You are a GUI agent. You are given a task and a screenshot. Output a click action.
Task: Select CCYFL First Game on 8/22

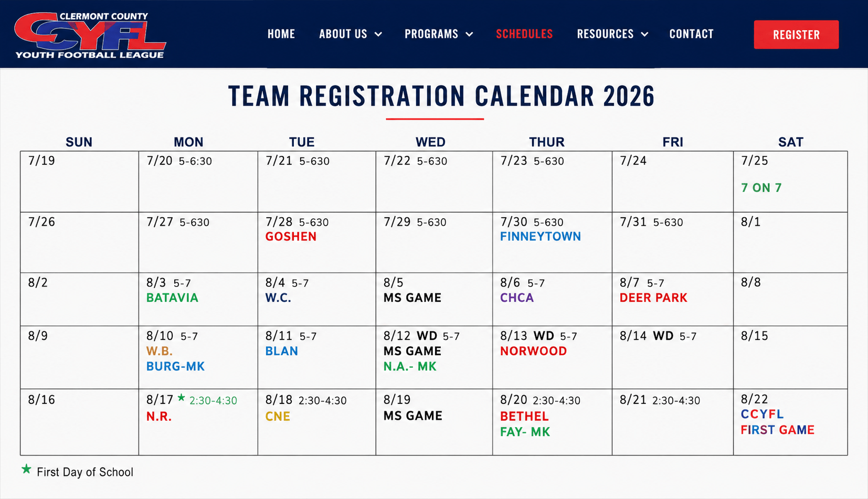pos(777,422)
